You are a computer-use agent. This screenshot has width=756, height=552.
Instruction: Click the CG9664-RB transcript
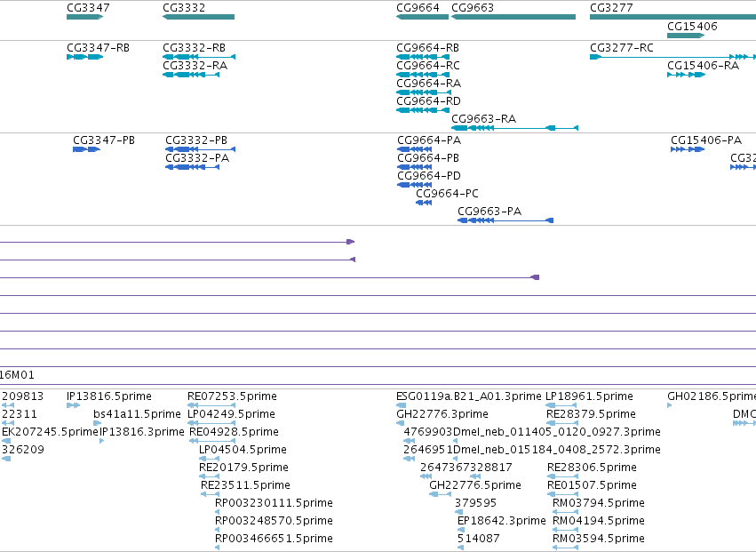tap(423, 57)
